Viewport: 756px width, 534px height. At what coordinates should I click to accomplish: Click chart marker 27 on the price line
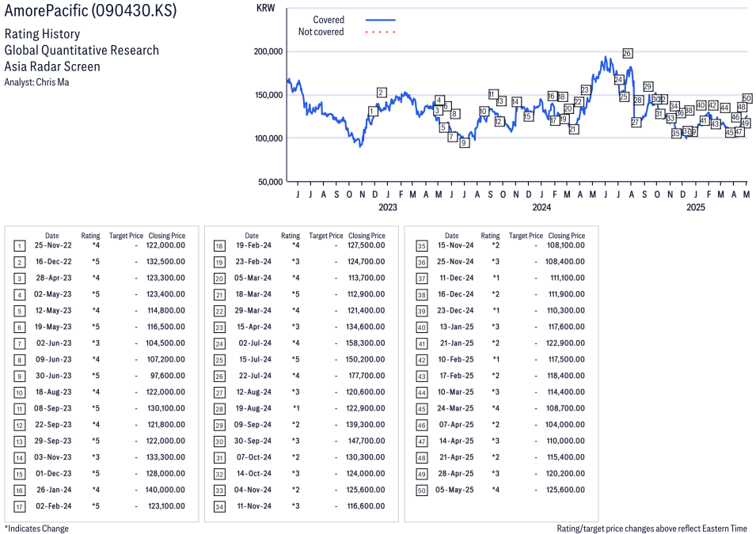(x=636, y=123)
